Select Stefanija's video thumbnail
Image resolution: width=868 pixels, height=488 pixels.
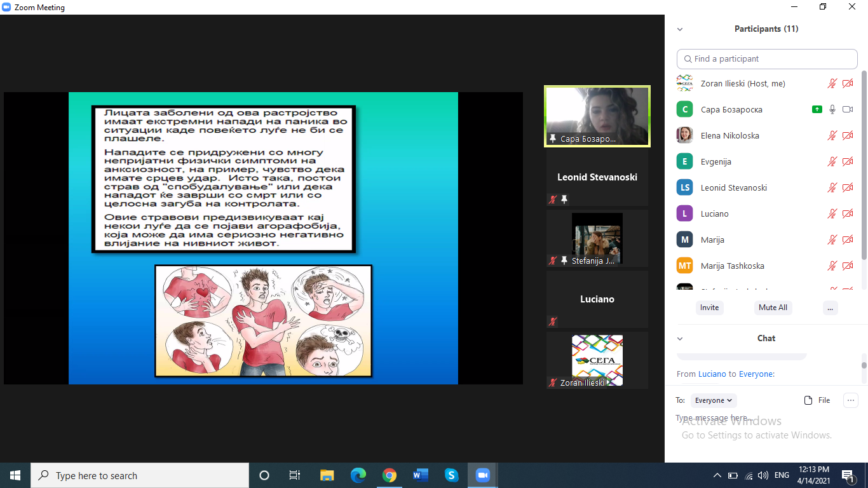[x=597, y=238]
